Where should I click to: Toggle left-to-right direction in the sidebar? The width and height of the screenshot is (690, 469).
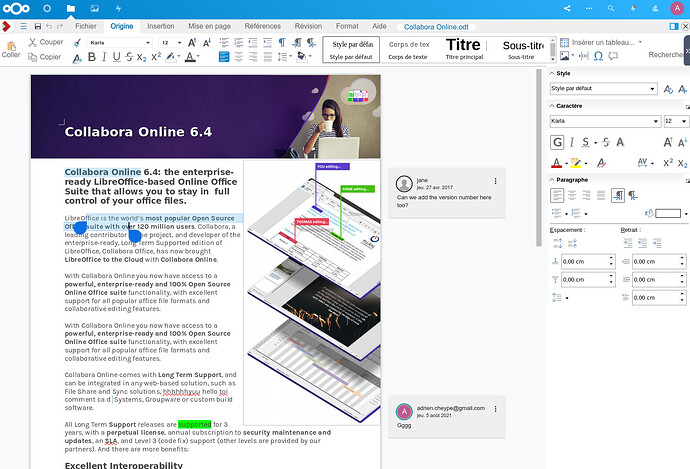[618, 195]
